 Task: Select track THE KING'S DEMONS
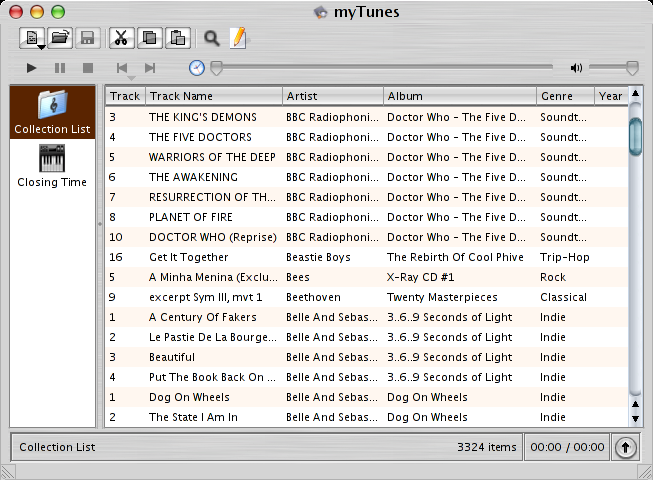pos(366,117)
